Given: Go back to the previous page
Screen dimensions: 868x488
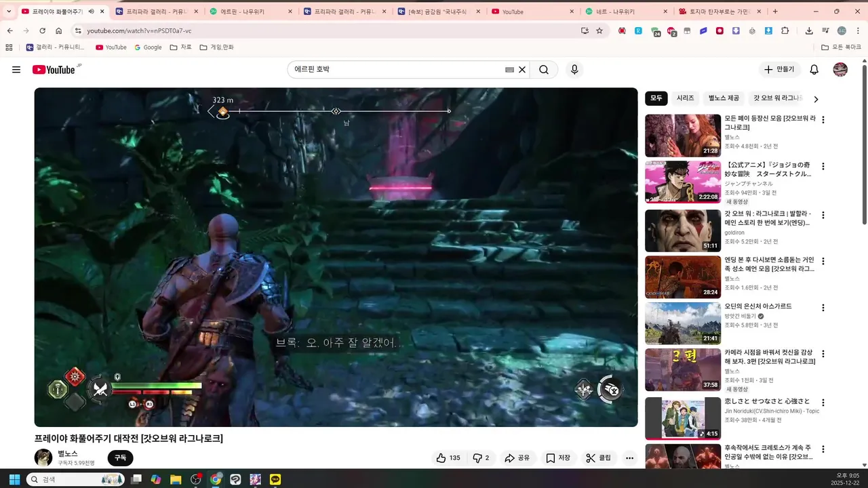Looking at the screenshot, I should tap(9, 30).
